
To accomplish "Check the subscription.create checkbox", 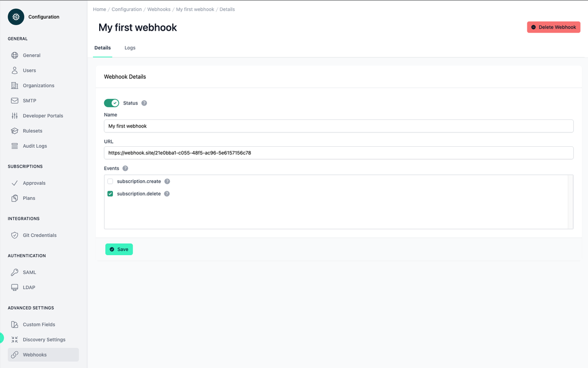I will point(110,181).
